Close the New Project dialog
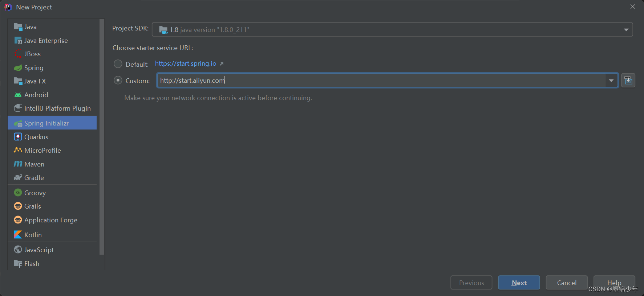Screen dimensions: 644x296 (633, 7)
